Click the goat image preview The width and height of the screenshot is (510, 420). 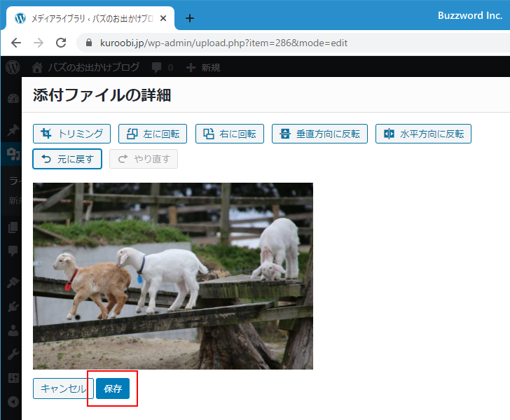[172, 276]
